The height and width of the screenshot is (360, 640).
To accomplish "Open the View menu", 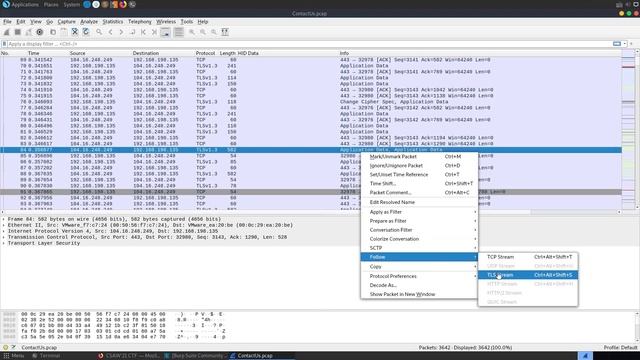I will click(x=36, y=22).
